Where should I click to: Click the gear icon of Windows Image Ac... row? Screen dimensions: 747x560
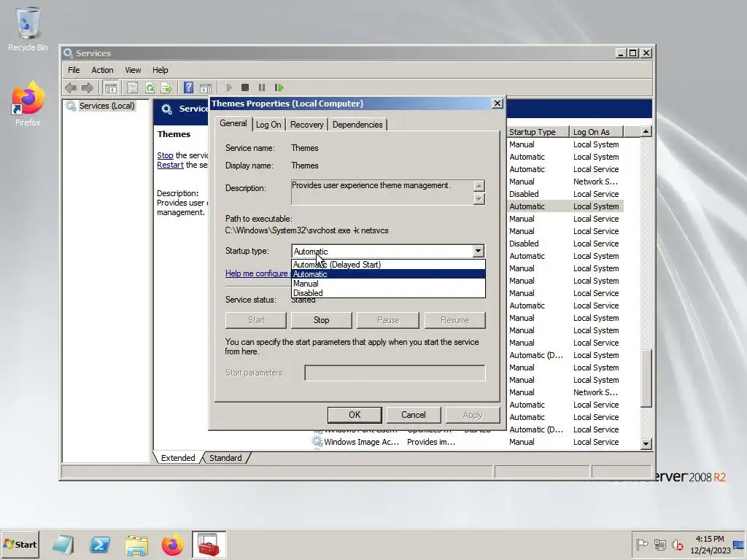(x=317, y=441)
